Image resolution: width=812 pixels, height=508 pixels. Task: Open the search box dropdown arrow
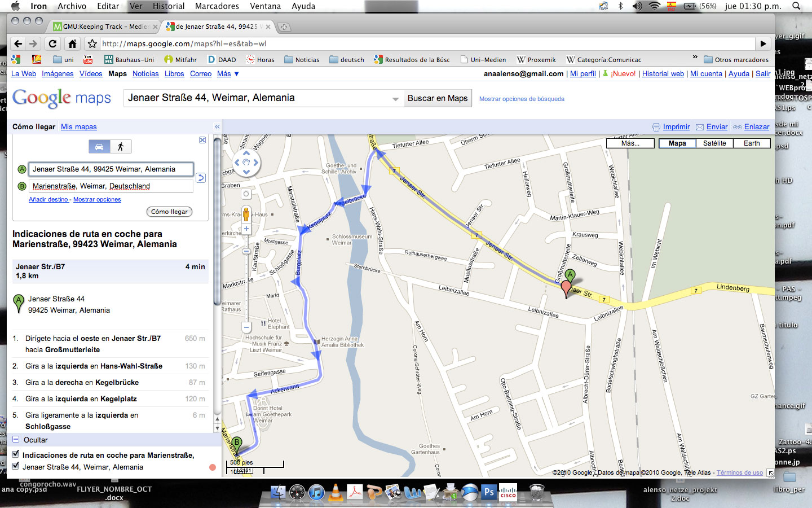tap(395, 99)
